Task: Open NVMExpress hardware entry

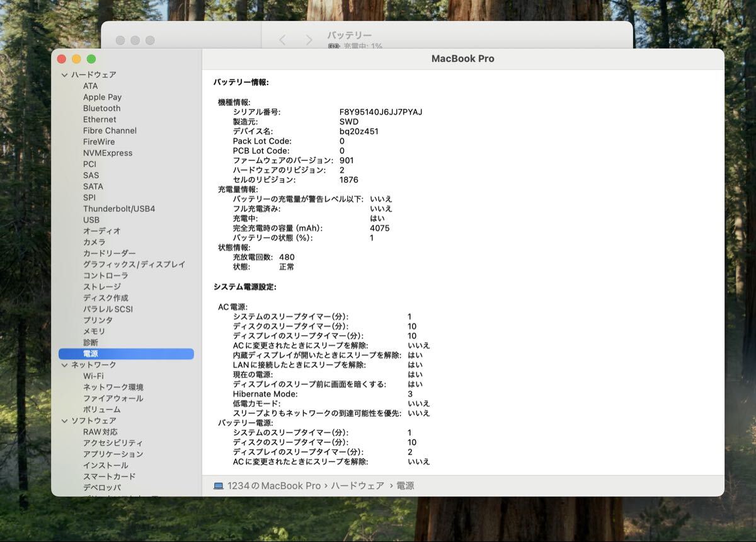Action: (x=108, y=153)
